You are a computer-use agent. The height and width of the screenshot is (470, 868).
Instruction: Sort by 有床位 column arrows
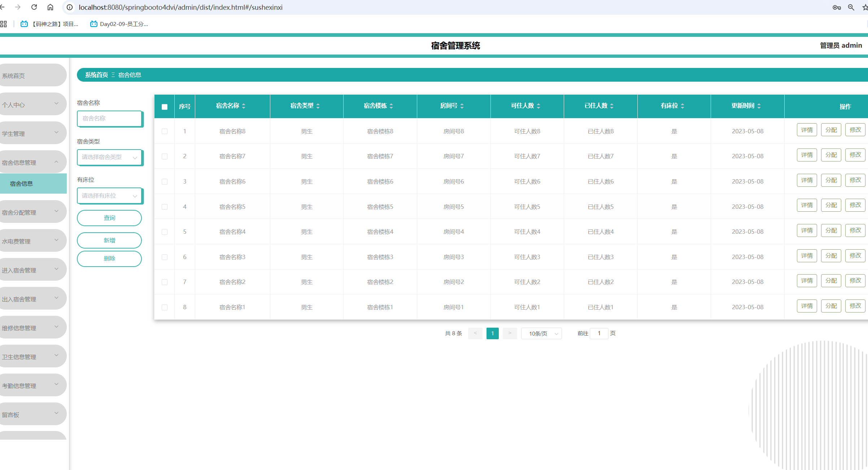tap(682, 106)
